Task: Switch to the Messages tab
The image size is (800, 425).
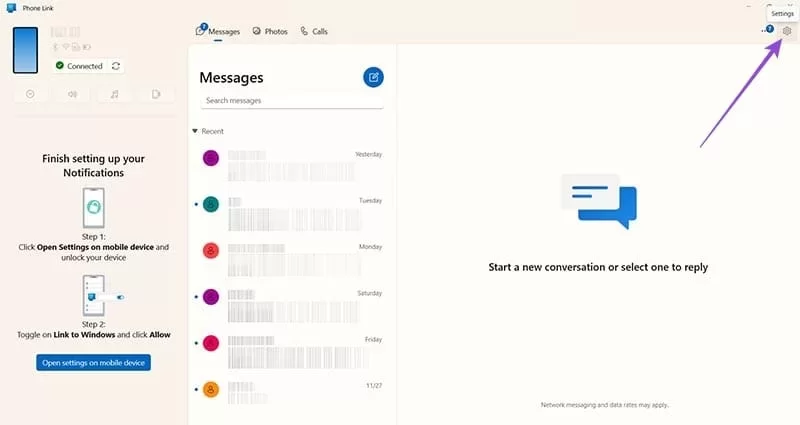Action: pos(218,32)
